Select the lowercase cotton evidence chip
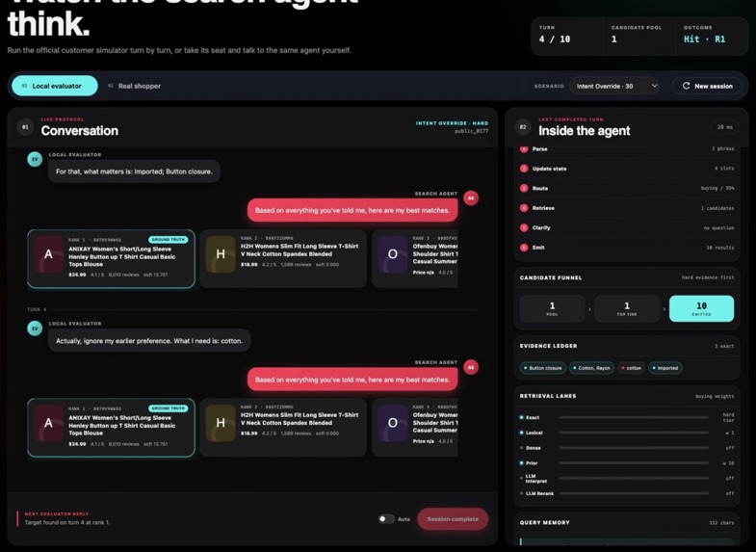 631,368
